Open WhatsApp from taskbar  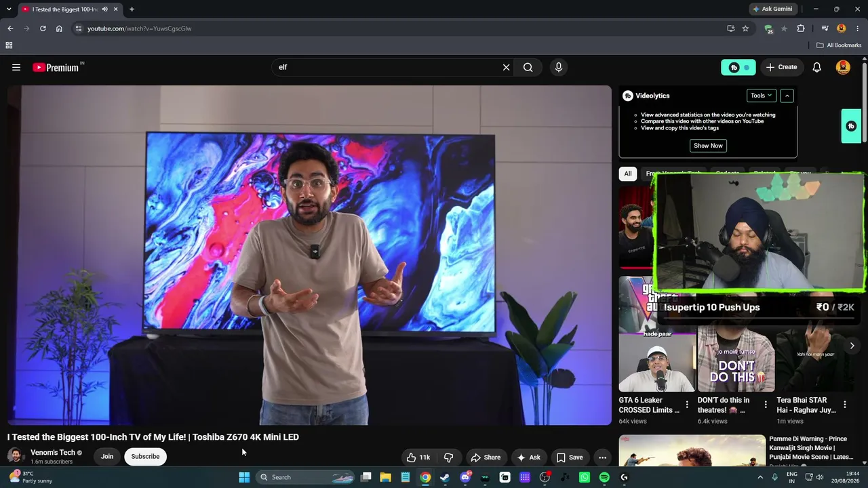585,477
